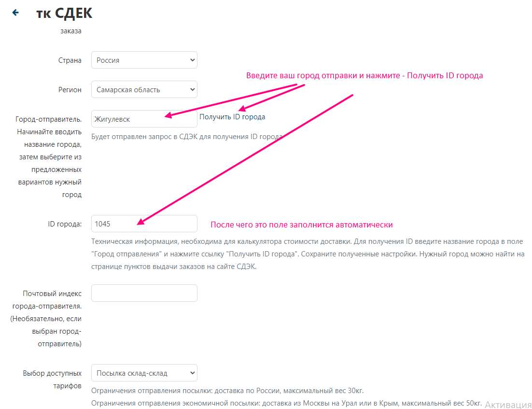Go back using the arrow beside тк СДЕК

pyautogui.click(x=15, y=13)
